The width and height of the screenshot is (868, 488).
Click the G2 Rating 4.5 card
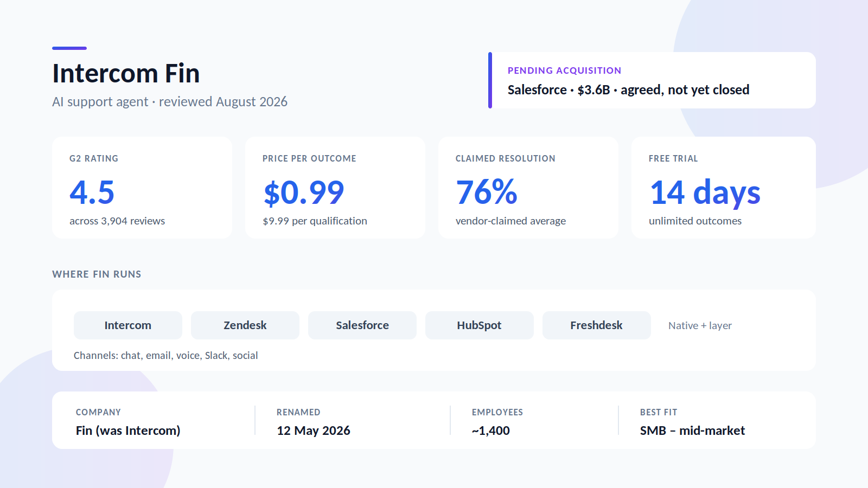pos(142,188)
